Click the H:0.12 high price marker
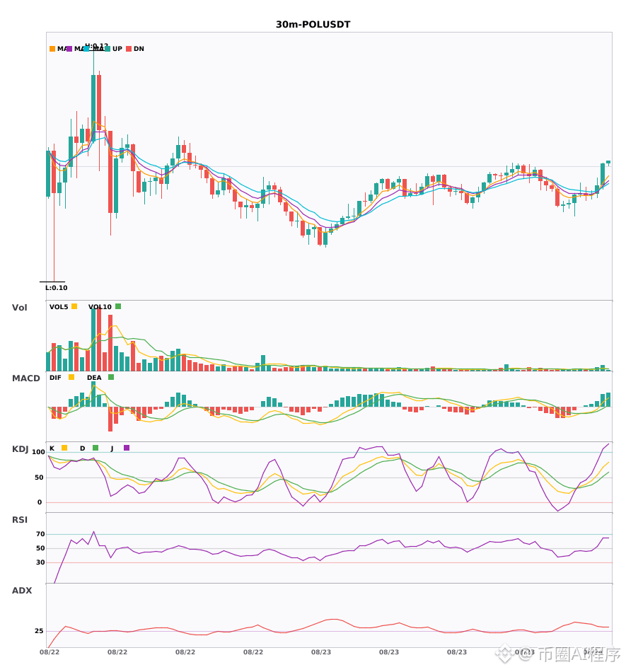The height and width of the screenshot is (672, 626). coord(96,45)
